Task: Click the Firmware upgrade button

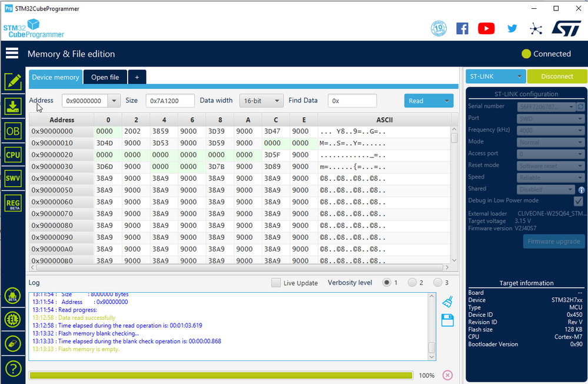Action: coord(554,241)
